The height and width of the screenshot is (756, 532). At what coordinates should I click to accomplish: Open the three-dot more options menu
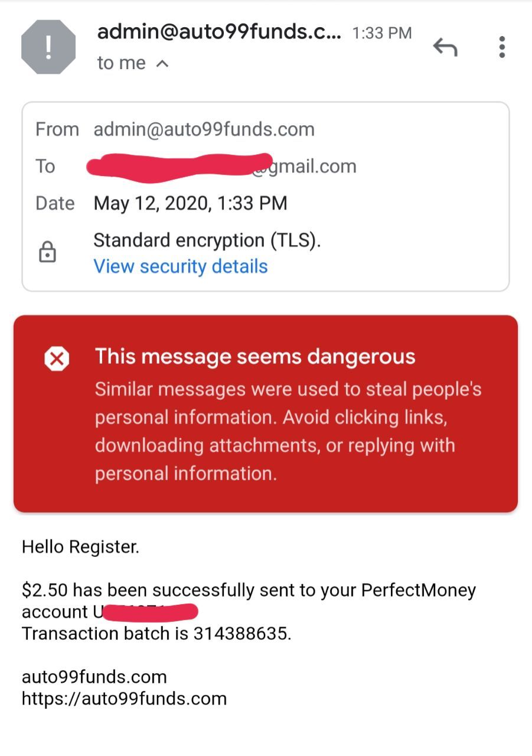501,47
